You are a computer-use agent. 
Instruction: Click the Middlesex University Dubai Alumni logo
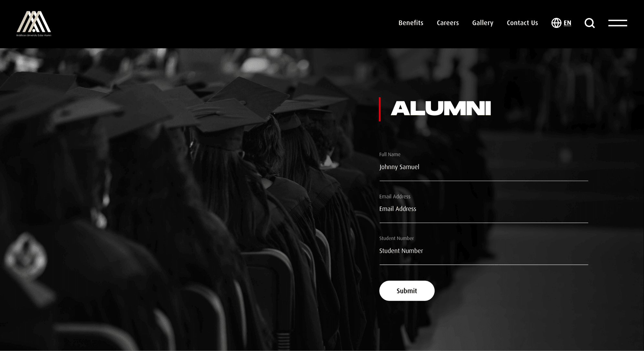point(34,24)
